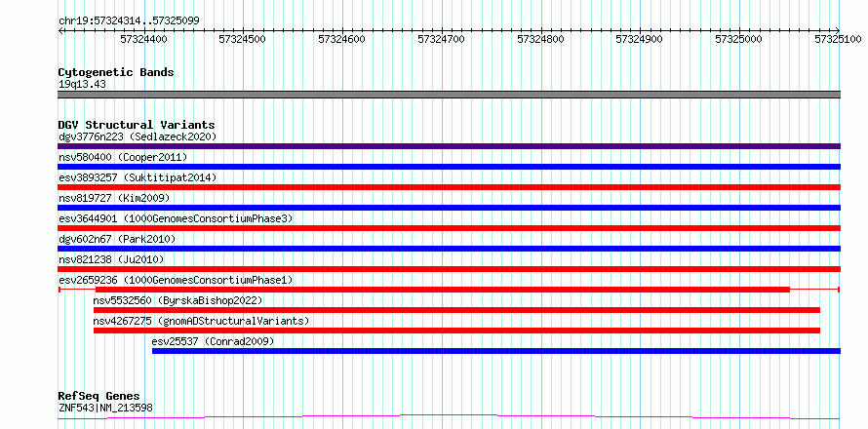Click the esv3893257 Suktitipat2014 red bar
868x429 pixels.
(449, 187)
